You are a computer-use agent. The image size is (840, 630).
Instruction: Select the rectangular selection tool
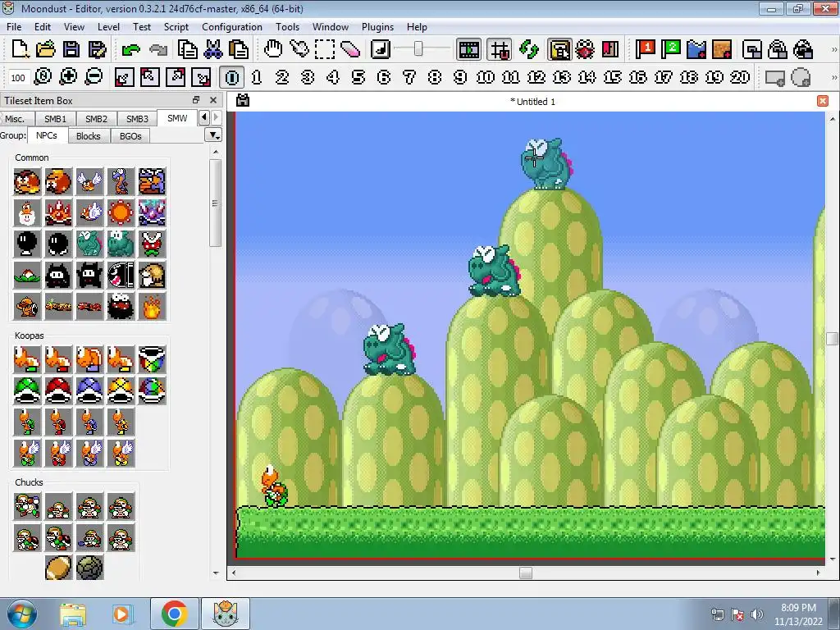pos(325,50)
